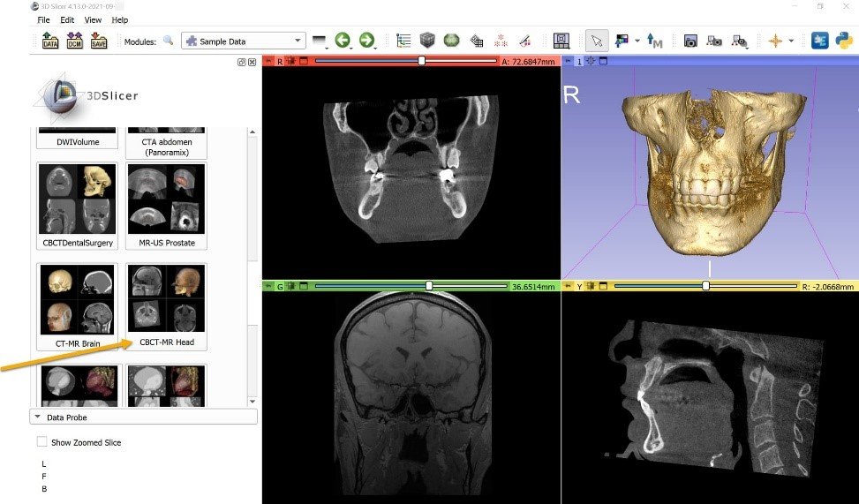Click the DATA load icon
The image size is (859, 504).
click(50, 41)
